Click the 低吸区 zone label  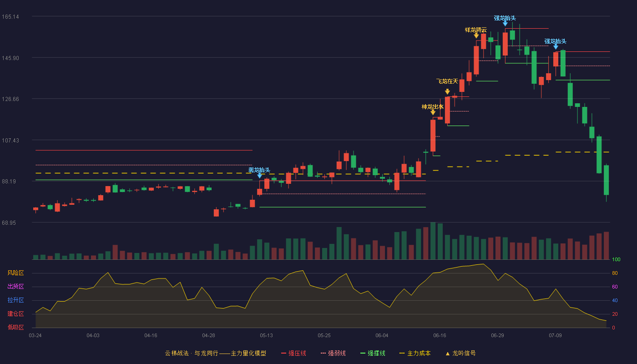tap(15, 327)
